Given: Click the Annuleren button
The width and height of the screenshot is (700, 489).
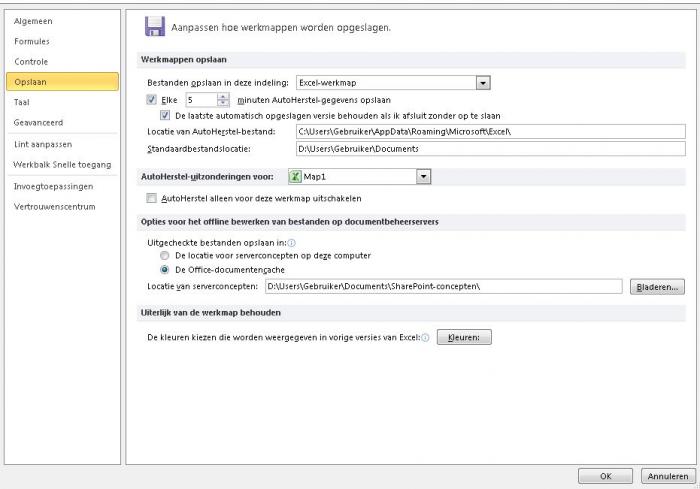Looking at the screenshot, I should point(668,476).
